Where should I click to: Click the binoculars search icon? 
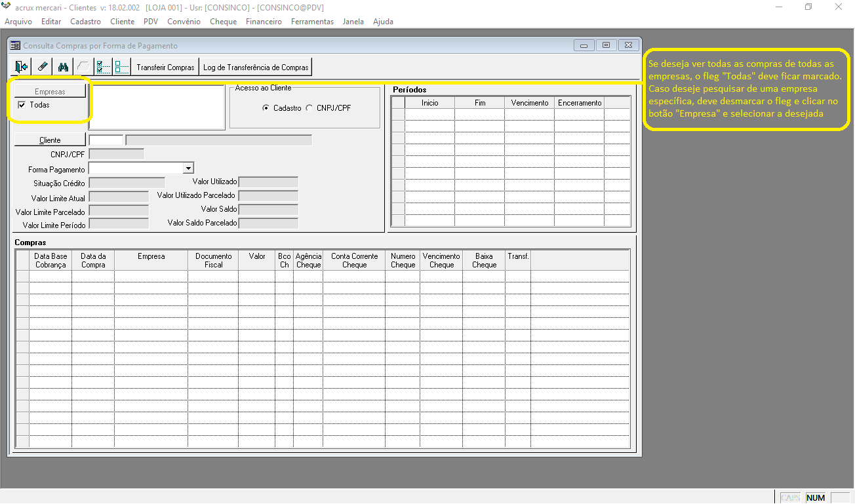[63, 67]
